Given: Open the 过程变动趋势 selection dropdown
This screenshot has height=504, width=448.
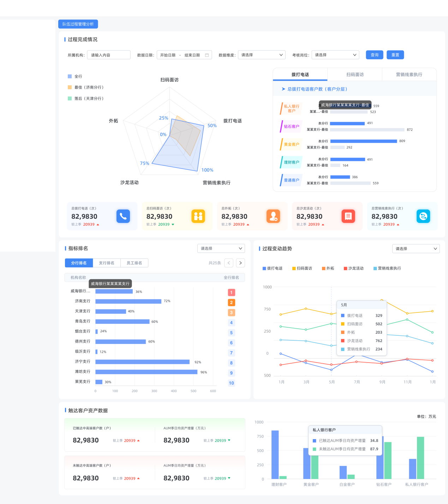Looking at the screenshot, I should pyautogui.click(x=416, y=249).
